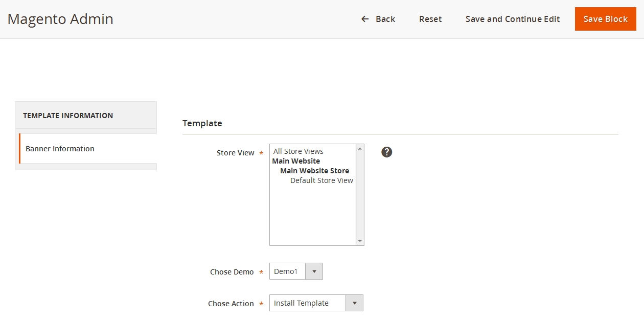Reset the template form

(x=430, y=19)
